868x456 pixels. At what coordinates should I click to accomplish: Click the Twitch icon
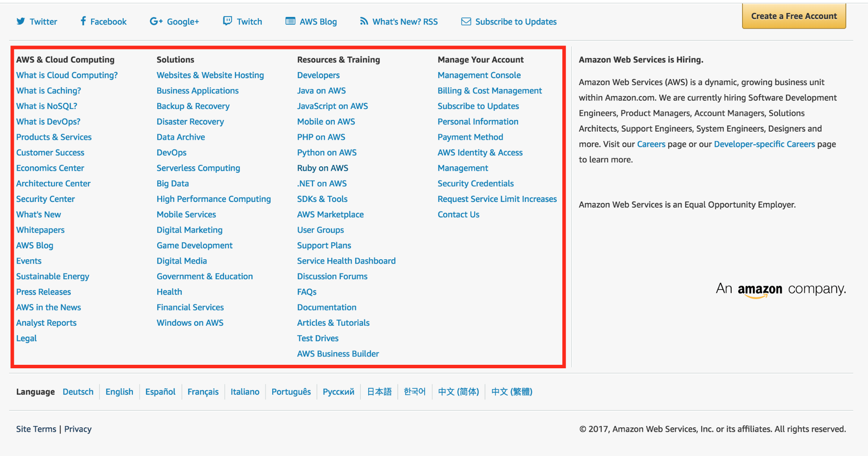pos(227,21)
